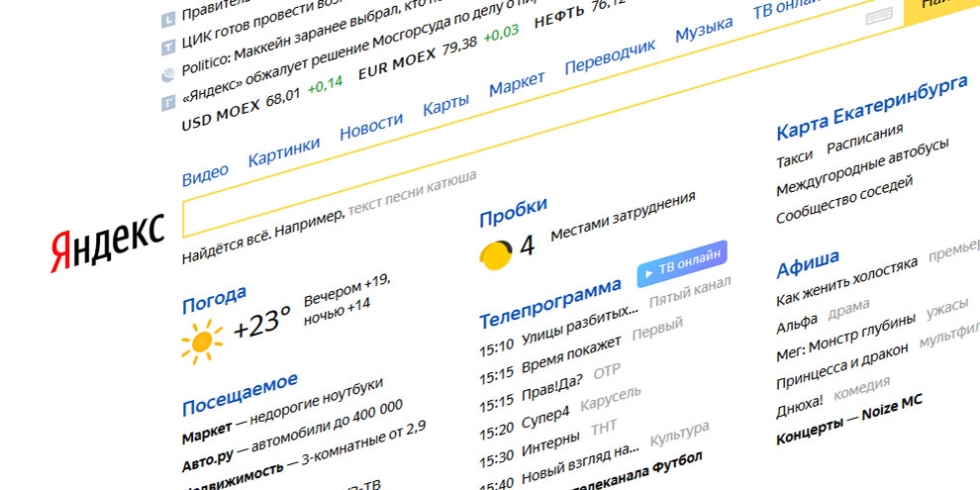This screenshot has height=490, width=980.
Task: Click the example query текст песни катюша
Action: (412, 192)
